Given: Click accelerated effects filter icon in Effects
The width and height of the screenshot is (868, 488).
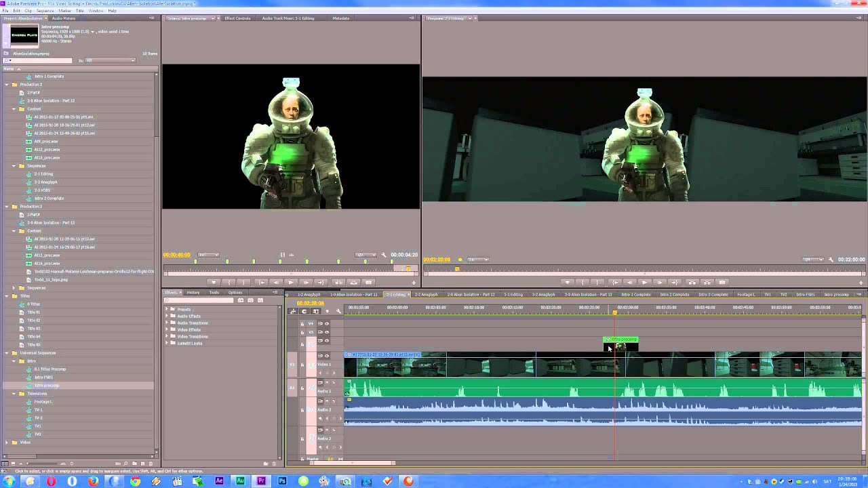Looking at the screenshot, I should click(x=241, y=300).
